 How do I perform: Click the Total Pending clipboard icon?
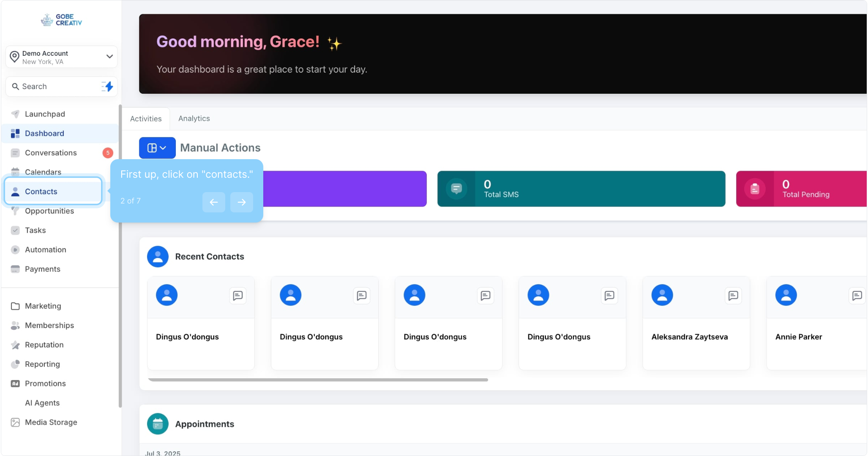click(755, 189)
